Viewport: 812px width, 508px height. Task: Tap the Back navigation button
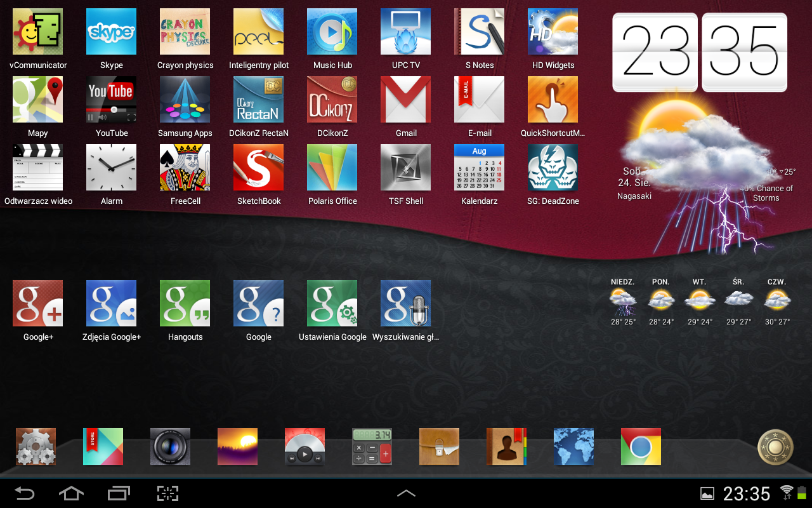[x=25, y=493]
